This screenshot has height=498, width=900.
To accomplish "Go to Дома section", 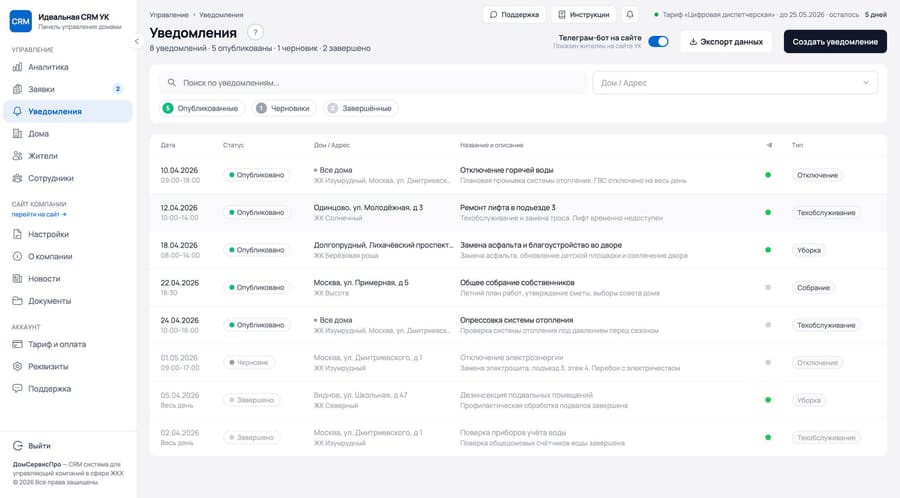I will [68, 134].
